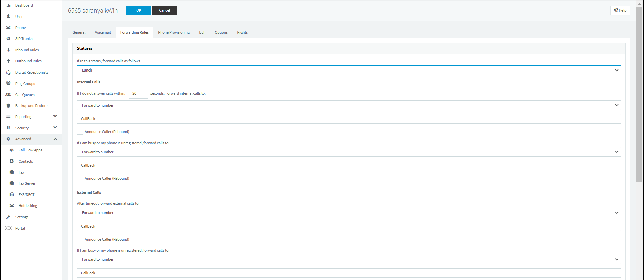Click the Call Queues group icon
644x280 pixels.
click(x=9, y=95)
